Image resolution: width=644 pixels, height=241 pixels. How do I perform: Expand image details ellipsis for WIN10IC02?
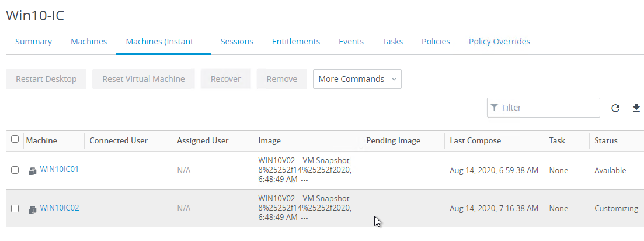(304, 218)
